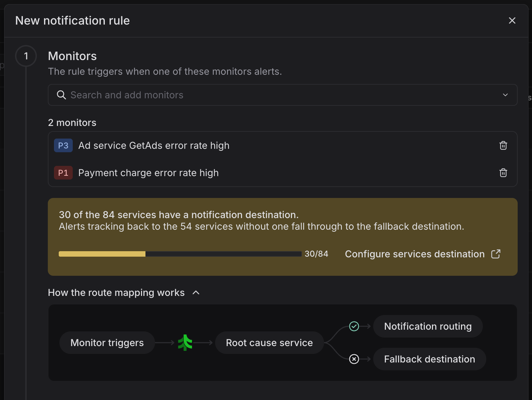Click the external link icon

tap(496, 254)
